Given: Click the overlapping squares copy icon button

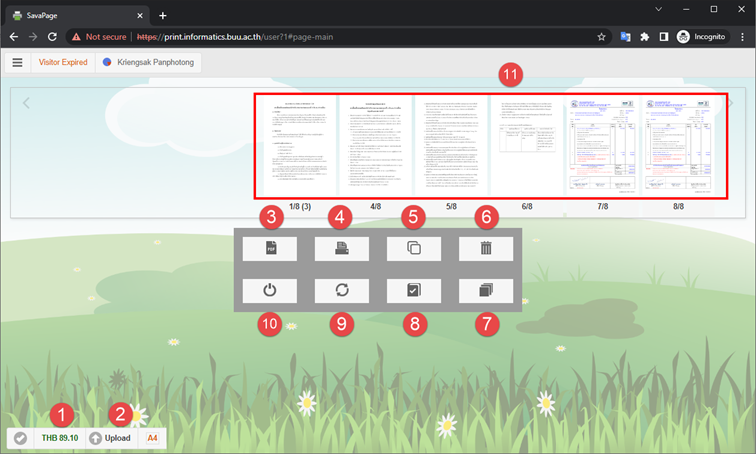Looking at the screenshot, I should 414,249.
